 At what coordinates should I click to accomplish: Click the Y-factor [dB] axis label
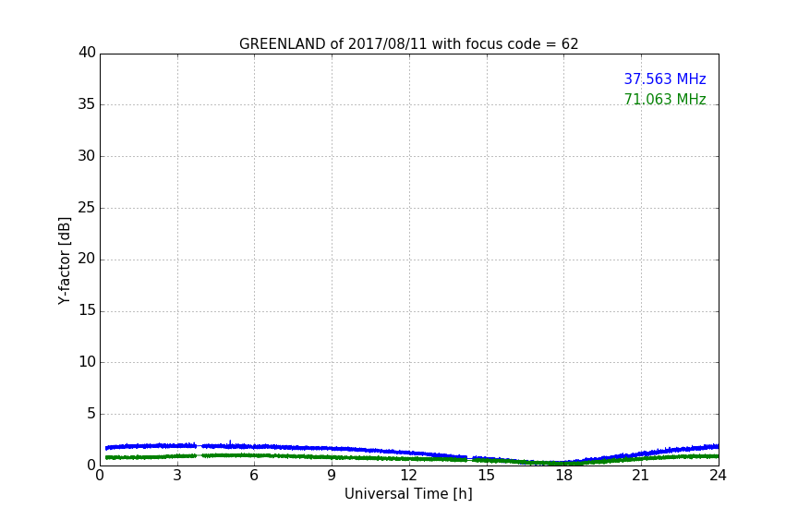coord(64,260)
